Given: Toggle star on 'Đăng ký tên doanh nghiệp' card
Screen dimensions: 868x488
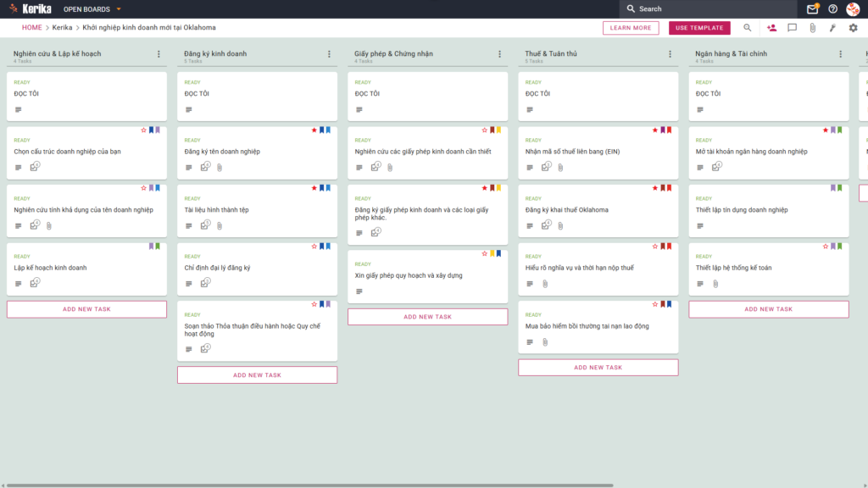Looking at the screenshot, I should click(x=314, y=130).
